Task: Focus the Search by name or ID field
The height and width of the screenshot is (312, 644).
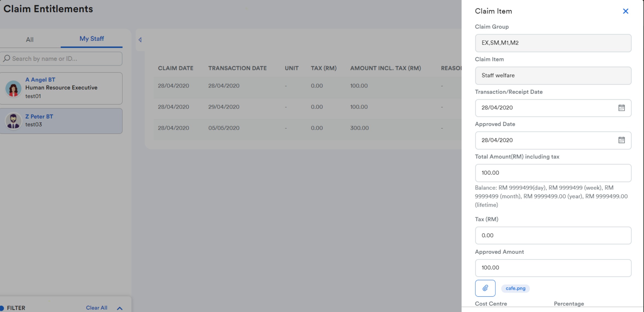Action: (x=61, y=59)
